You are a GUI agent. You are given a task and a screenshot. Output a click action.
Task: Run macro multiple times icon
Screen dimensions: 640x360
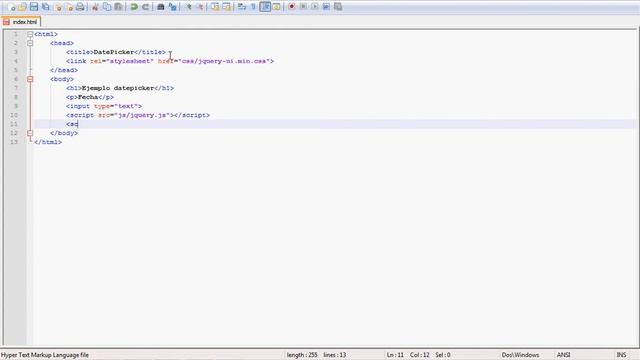click(326, 7)
